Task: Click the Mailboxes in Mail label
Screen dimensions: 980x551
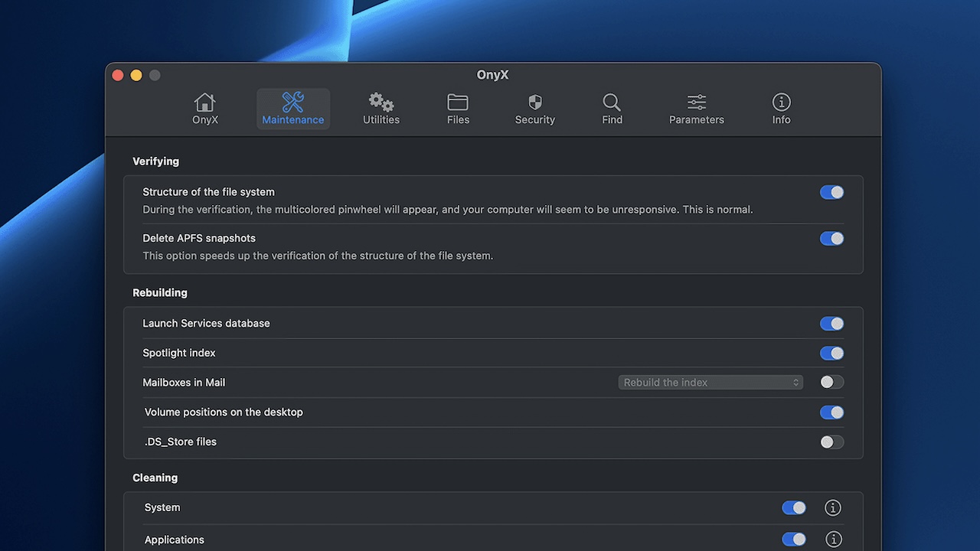Action: 184,383
